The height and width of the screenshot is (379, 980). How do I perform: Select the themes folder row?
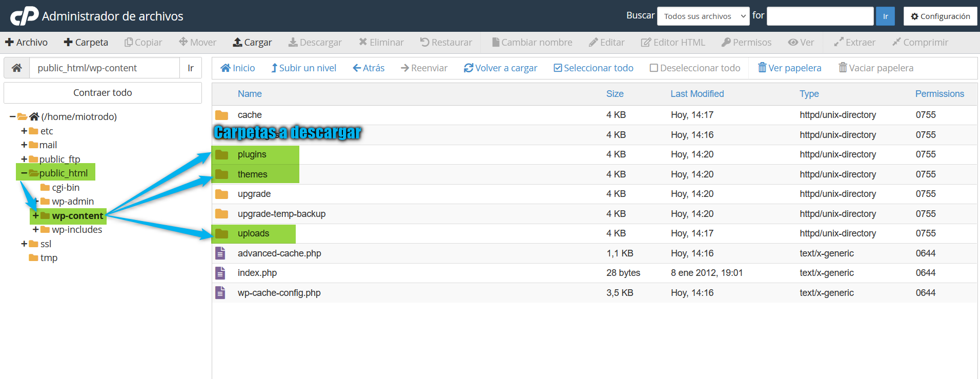595,174
